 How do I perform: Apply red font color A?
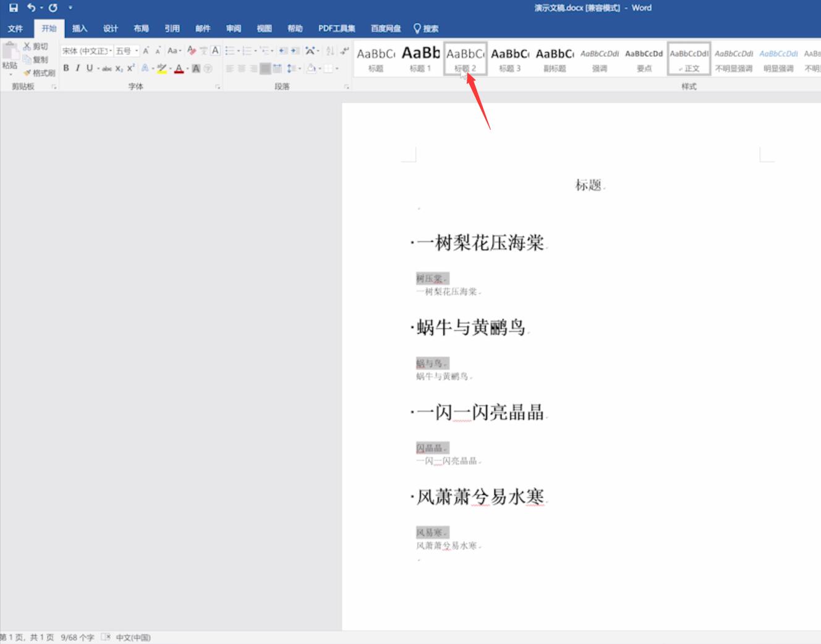tap(179, 68)
